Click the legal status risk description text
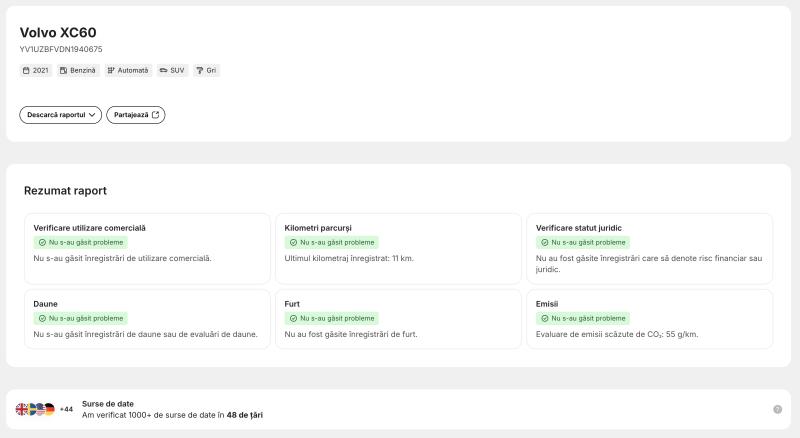 pos(649,264)
